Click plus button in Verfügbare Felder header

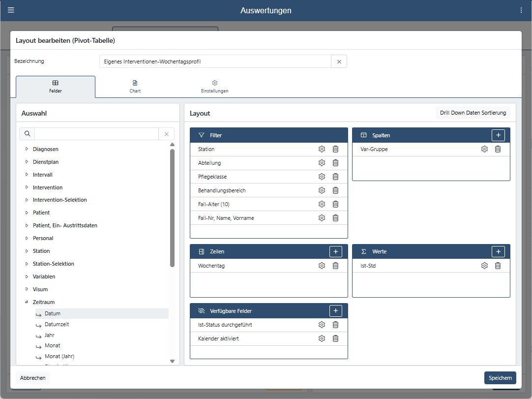pos(335,311)
